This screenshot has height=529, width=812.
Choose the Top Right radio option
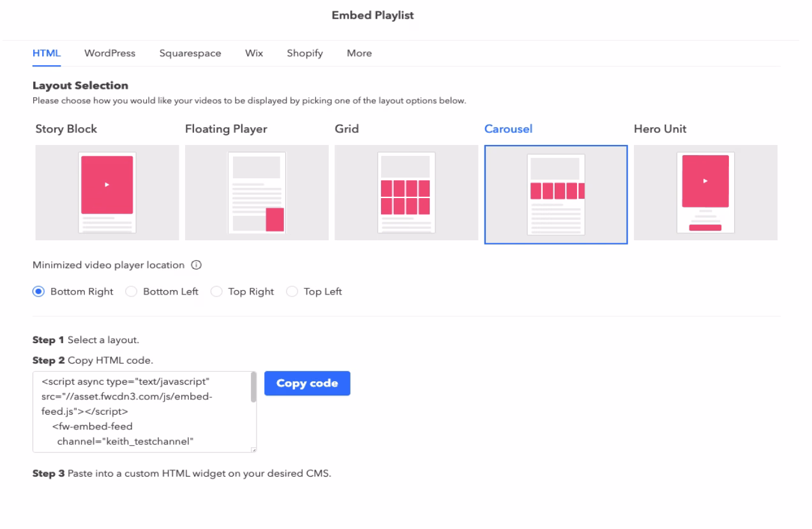point(216,291)
